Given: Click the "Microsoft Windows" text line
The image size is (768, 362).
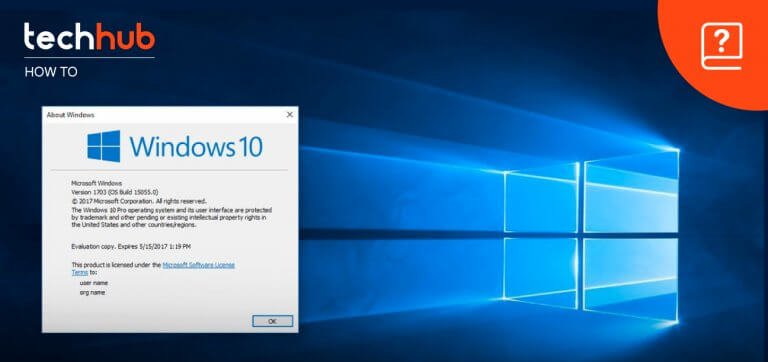Looking at the screenshot, I should (x=96, y=183).
